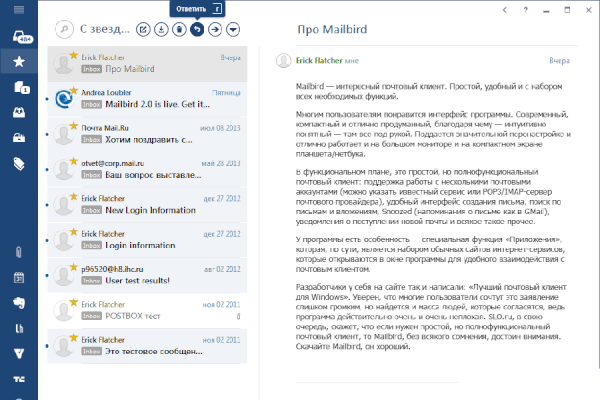The image size is (600, 400).
Task: Unstar the Про Mailbird message
Action: 74,55
